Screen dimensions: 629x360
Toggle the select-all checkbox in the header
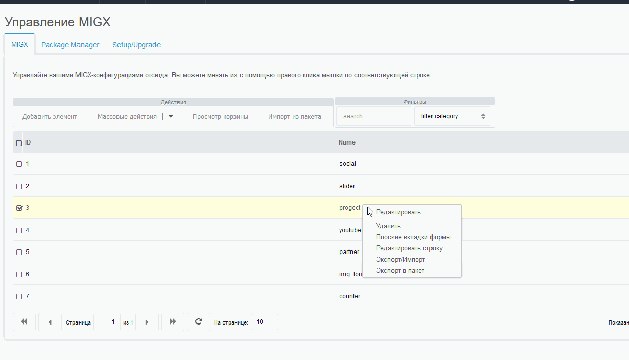coord(18,143)
